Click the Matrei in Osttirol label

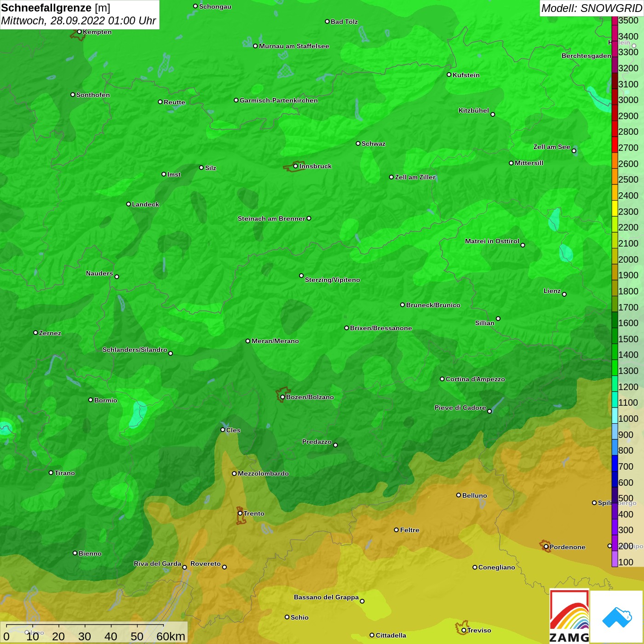[492, 241]
